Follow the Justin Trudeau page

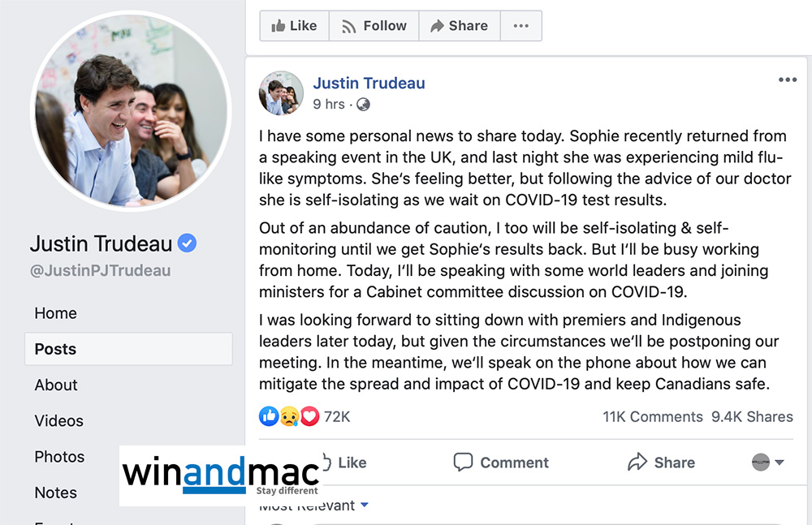point(374,26)
